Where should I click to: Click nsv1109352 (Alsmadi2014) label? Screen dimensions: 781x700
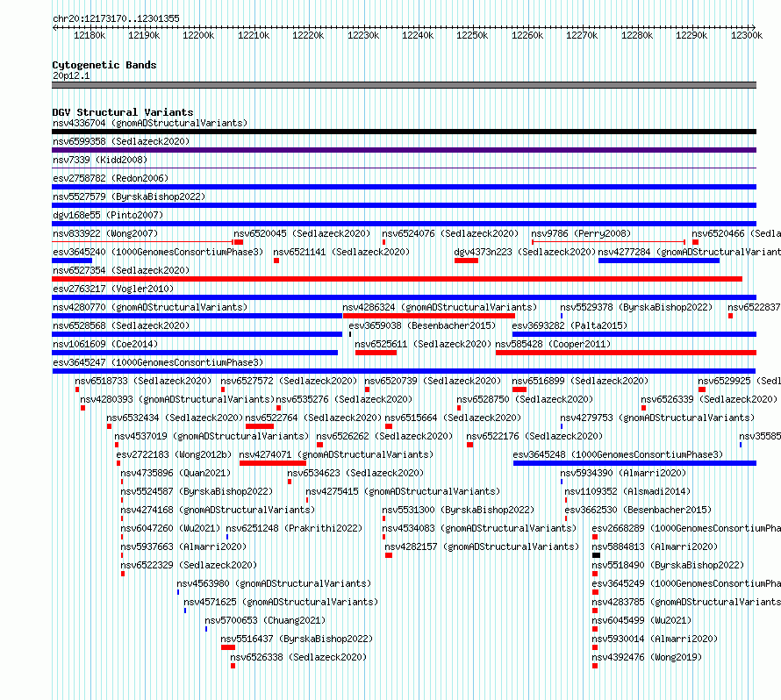(x=627, y=491)
